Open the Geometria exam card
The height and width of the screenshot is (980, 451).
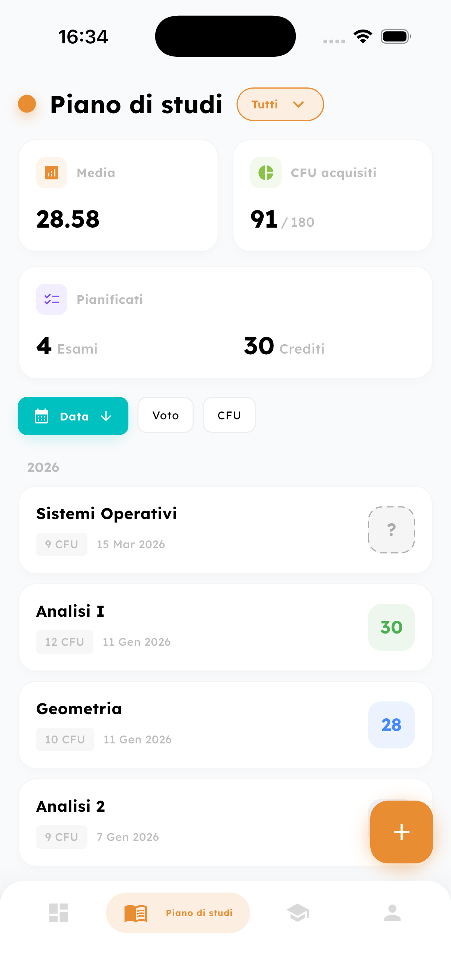[190, 725]
